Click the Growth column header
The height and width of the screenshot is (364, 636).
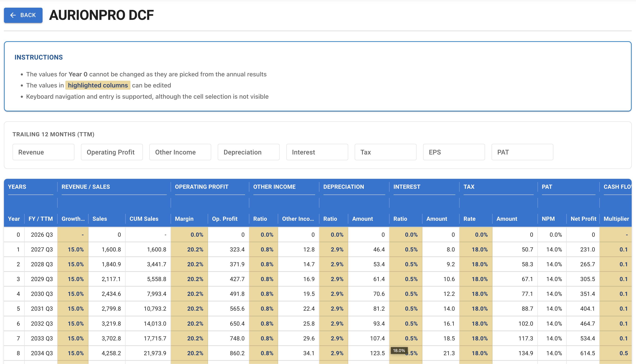[x=73, y=219]
